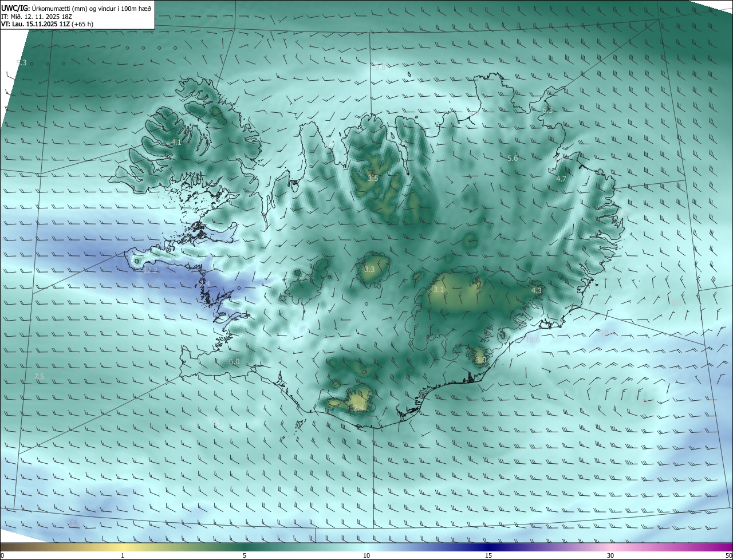Viewport: 733px width, 560px height.
Task: Click the 3.1 value label on the glacier
Action: [x=439, y=290]
